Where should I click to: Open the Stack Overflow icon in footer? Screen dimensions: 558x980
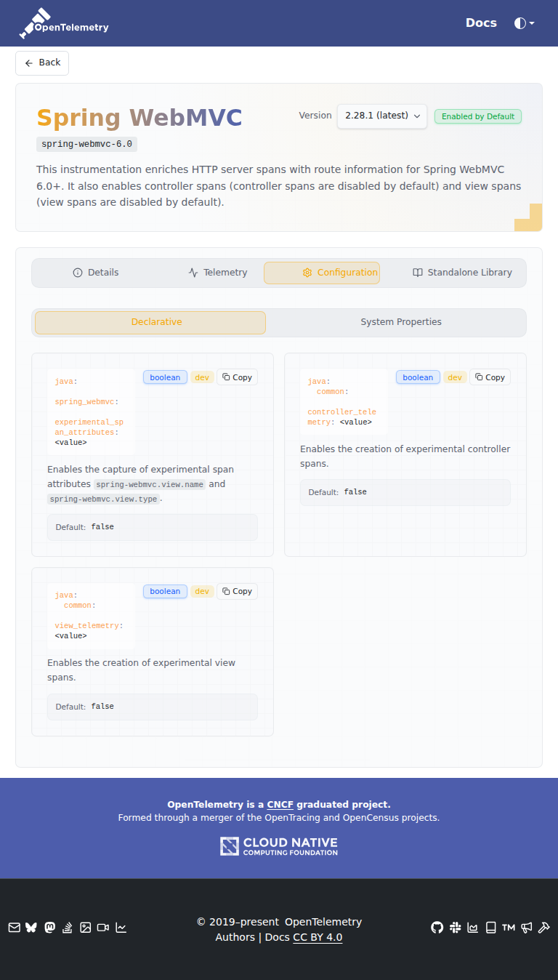[x=67, y=927]
